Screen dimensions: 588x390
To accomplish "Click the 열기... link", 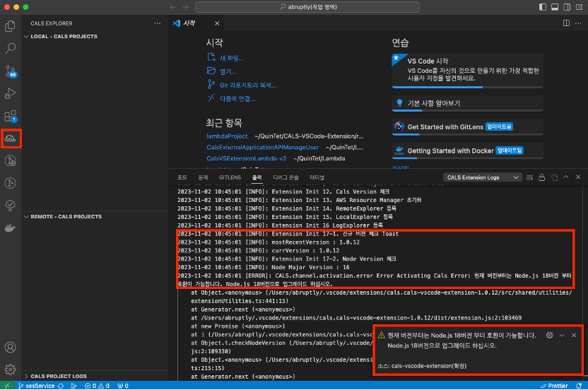I will 222,71.
